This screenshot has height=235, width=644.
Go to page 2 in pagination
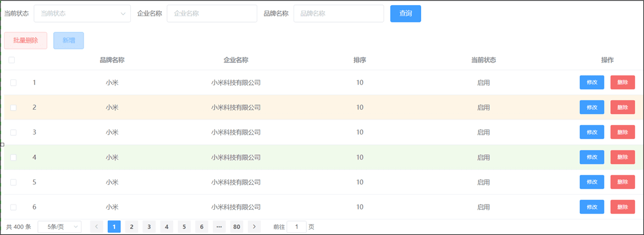click(x=132, y=227)
